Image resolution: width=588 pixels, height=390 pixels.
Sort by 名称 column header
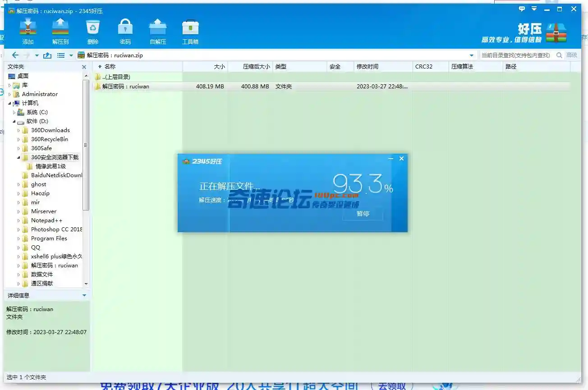[x=138, y=67]
